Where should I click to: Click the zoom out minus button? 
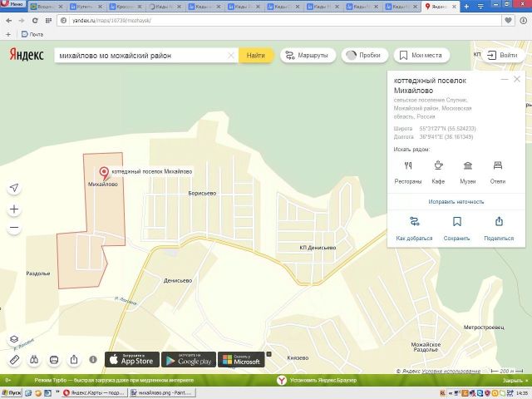14,228
